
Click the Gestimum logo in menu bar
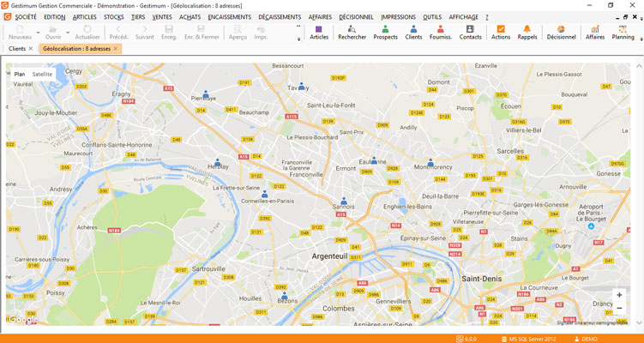(8, 17)
